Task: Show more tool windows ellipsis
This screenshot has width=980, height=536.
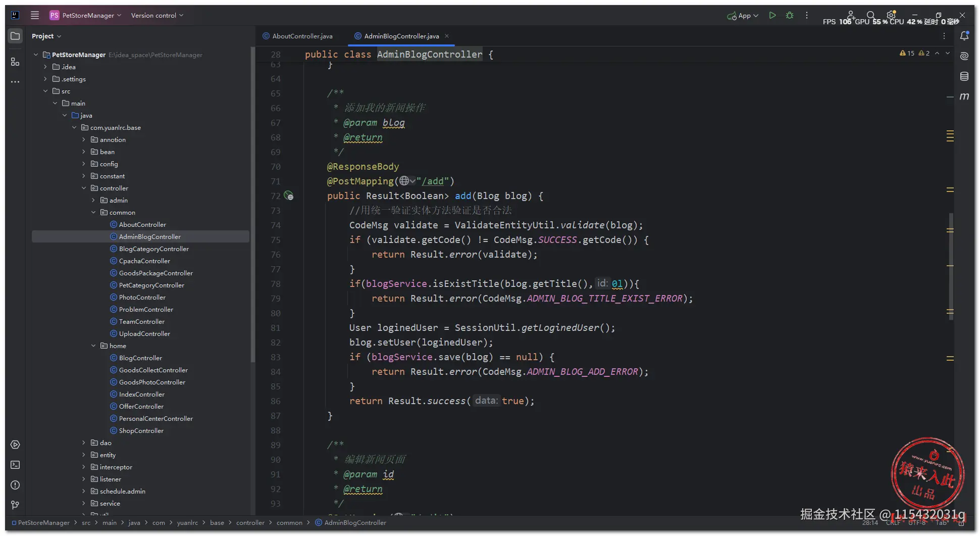Action: (15, 81)
